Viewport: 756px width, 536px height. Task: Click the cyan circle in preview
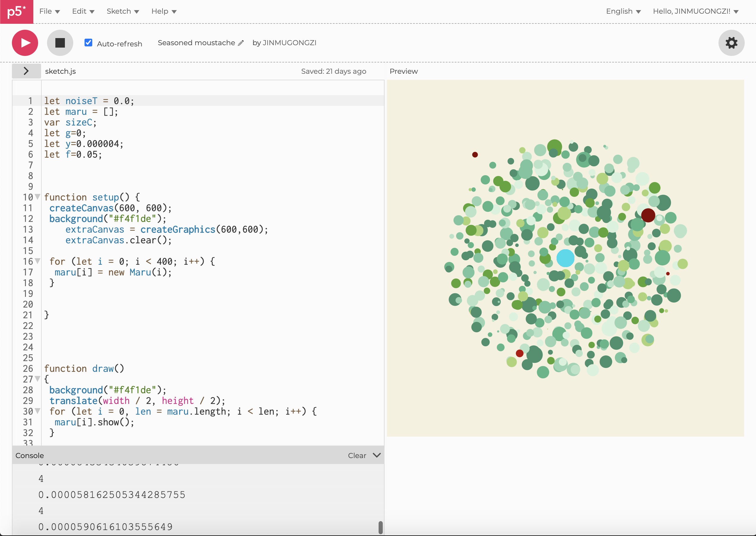tap(565, 258)
